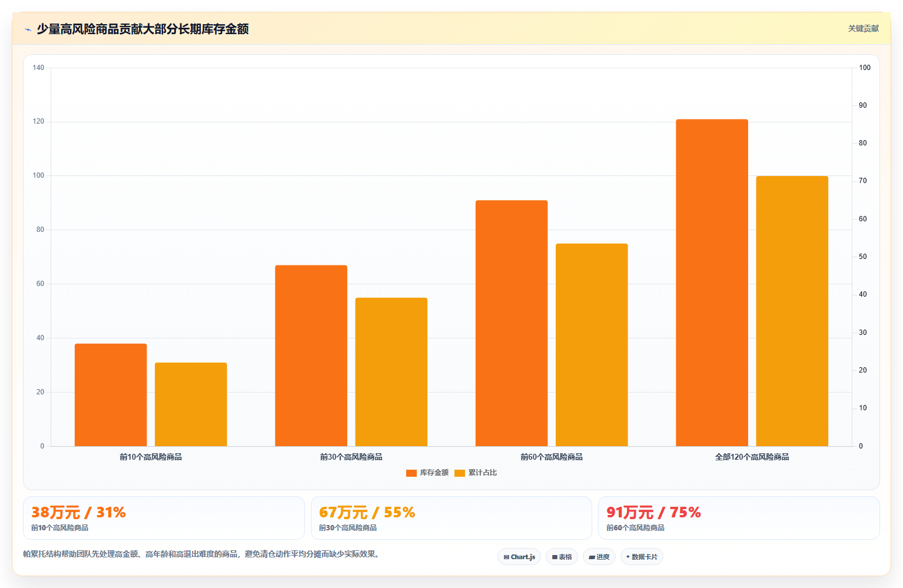Viewport: 903px width, 588px height.
Task: Click the 前10个高风险商品 caption under 38万元
Action: 60,528
